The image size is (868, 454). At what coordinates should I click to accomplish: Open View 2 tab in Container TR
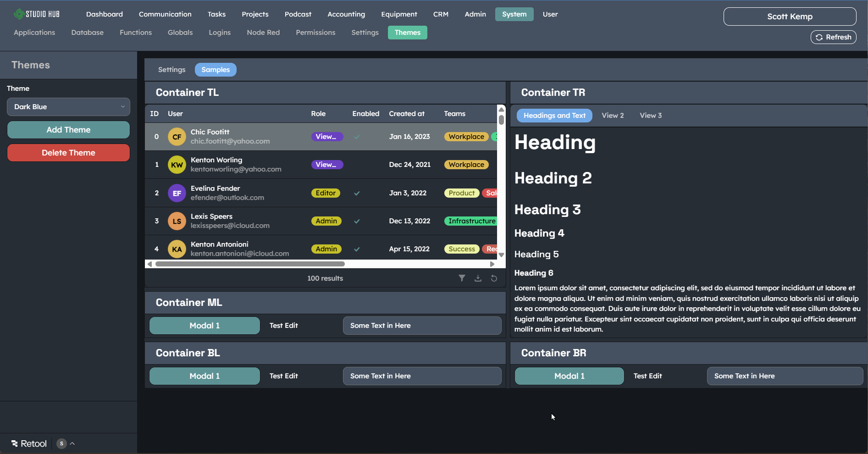pos(612,116)
